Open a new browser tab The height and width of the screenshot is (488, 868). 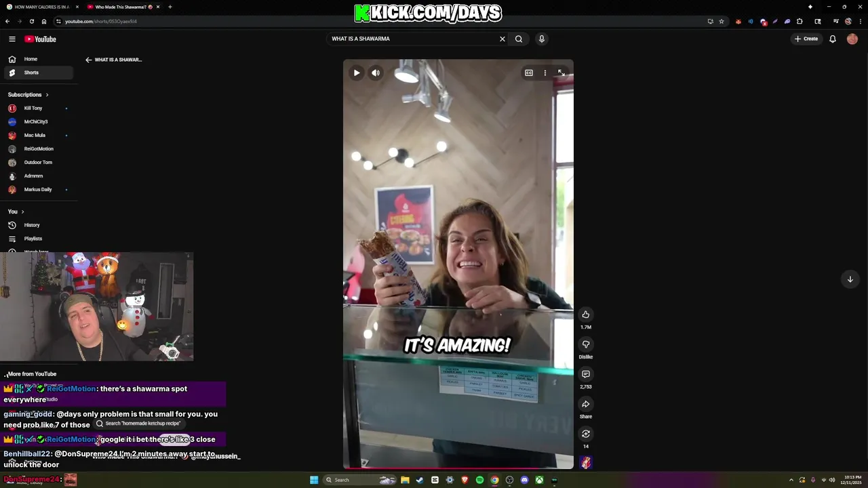point(170,7)
